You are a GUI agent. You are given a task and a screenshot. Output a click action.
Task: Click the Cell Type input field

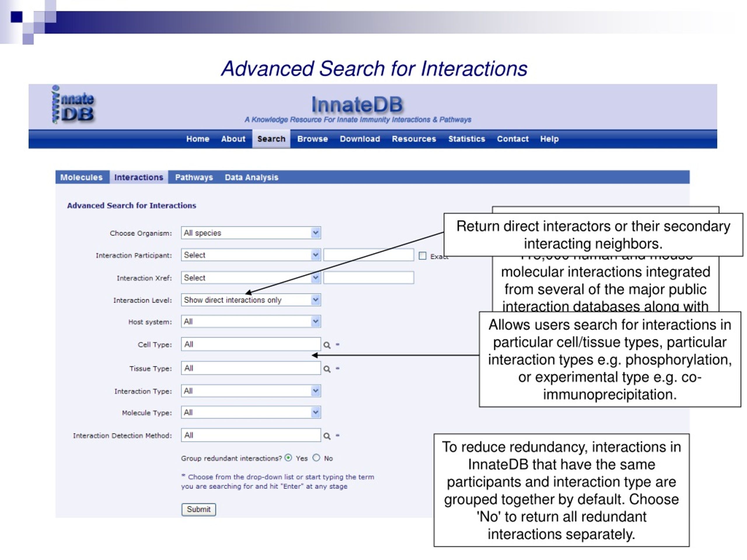pyautogui.click(x=251, y=344)
